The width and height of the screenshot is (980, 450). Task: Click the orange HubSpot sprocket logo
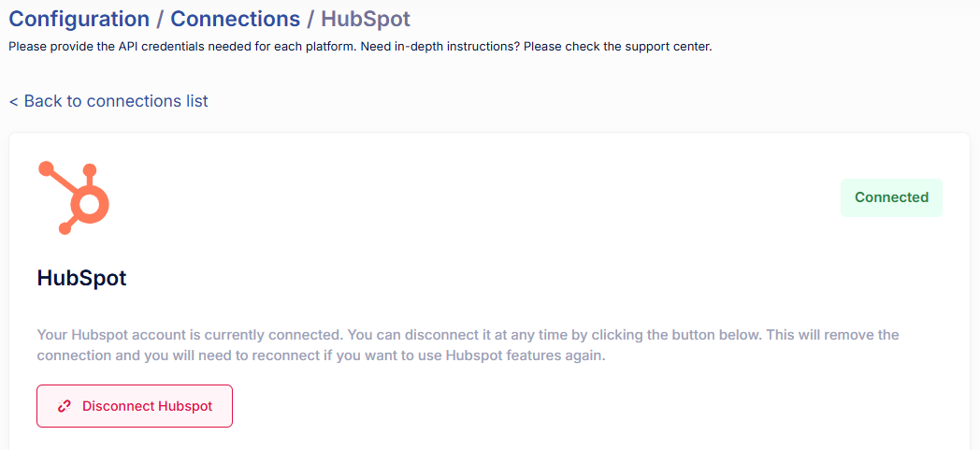coord(74,197)
